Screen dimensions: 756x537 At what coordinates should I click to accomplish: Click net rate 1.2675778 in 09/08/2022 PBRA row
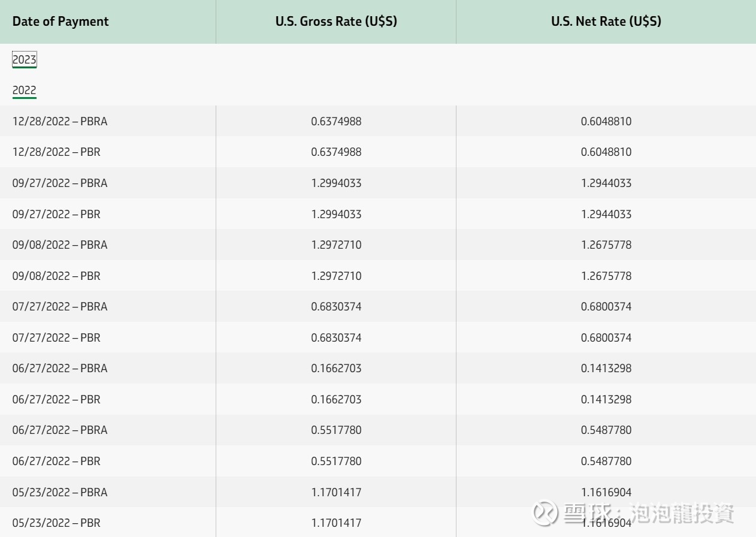606,245
